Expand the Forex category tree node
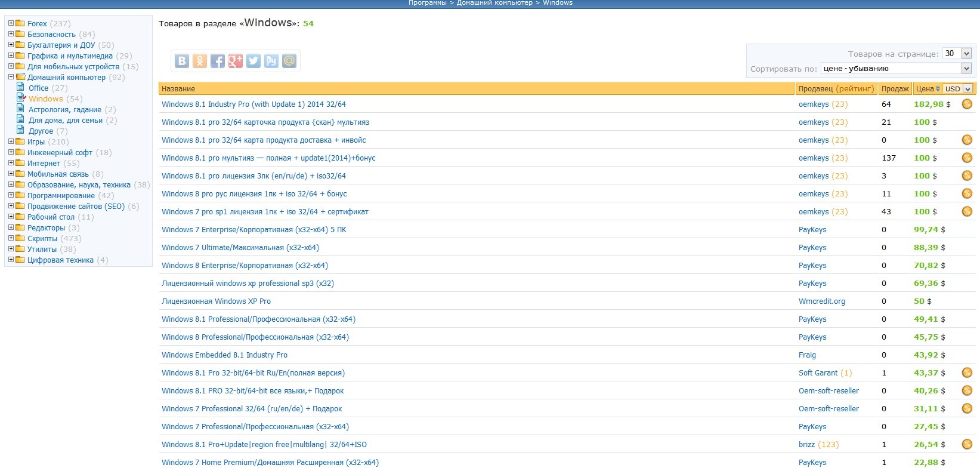 point(11,23)
